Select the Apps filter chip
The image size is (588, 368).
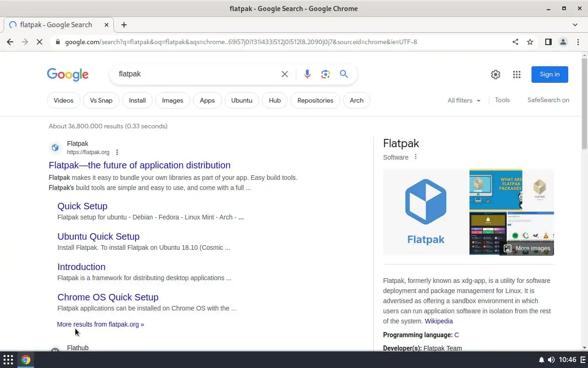[x=207, y=100]
